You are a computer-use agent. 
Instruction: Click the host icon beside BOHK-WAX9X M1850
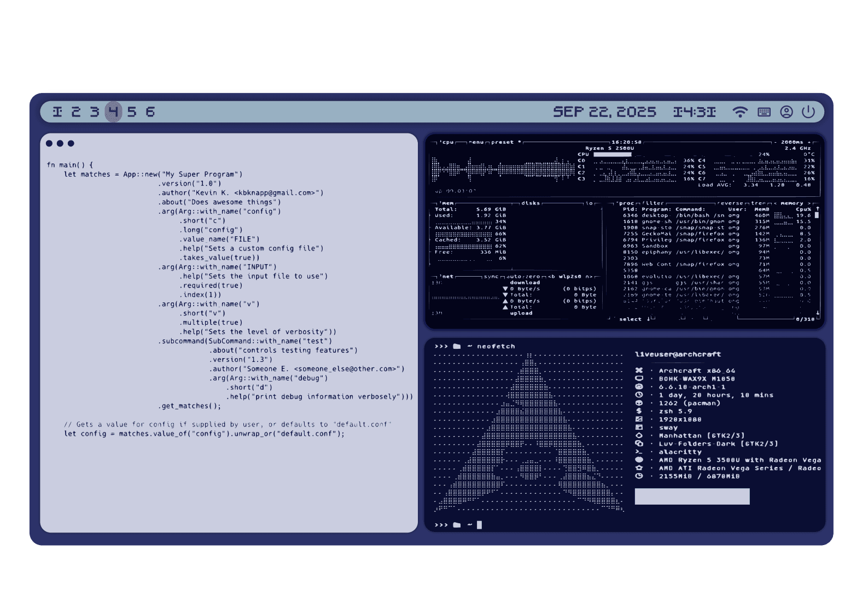pos(639,378)
